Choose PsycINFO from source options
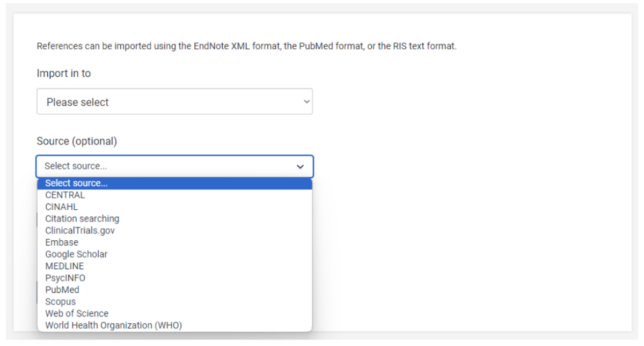Image resolution: width=644 pixels, height=346 pixels. click(65, 278)
